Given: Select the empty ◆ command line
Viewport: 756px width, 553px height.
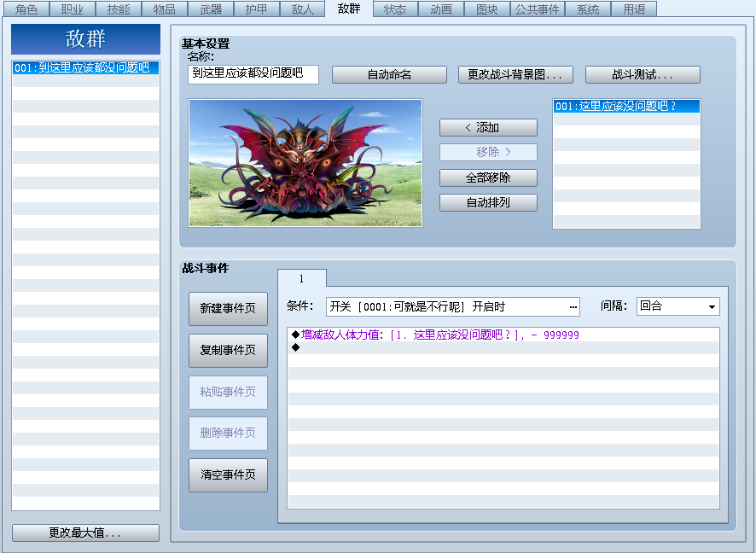Looking at the screenshot, I should [x=503, y=347].
